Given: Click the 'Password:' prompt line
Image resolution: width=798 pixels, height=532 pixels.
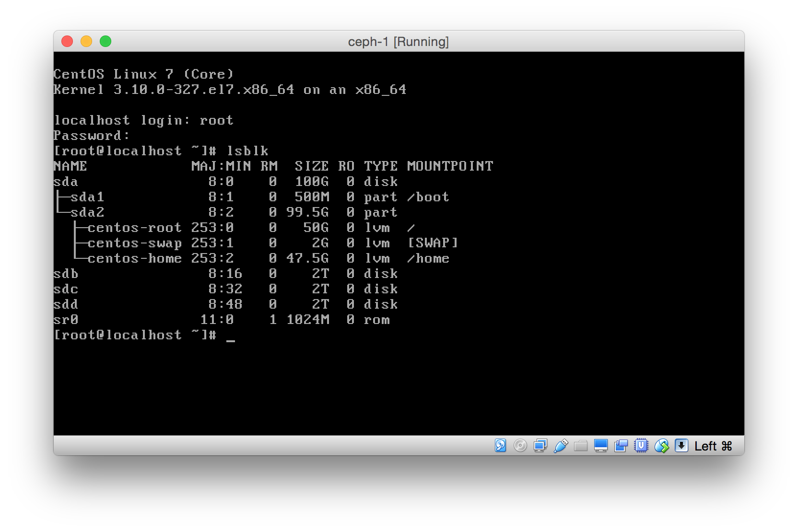Looking at the screenshot, I should coord(92,136).
